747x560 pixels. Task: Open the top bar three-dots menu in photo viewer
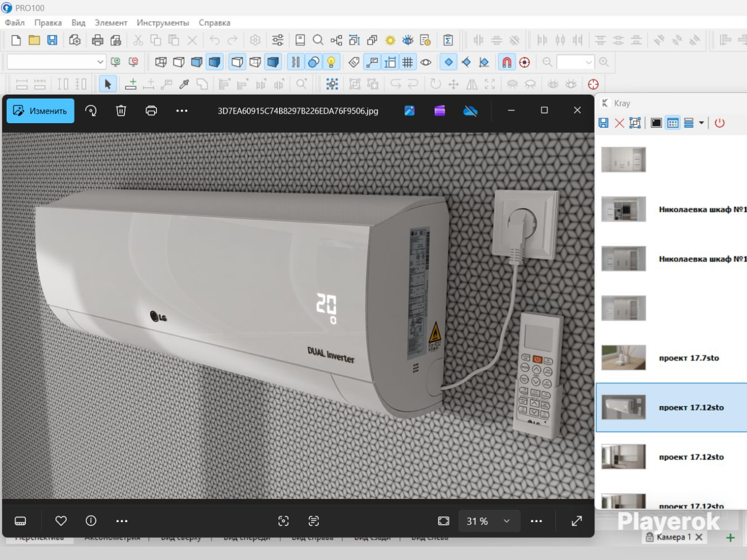(182, 111)
